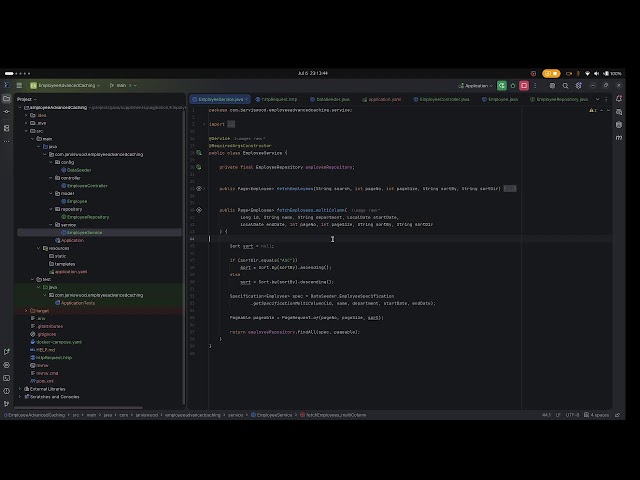
Task: Open the Database tool window icon in left stripe
Action: coord(7,128)
